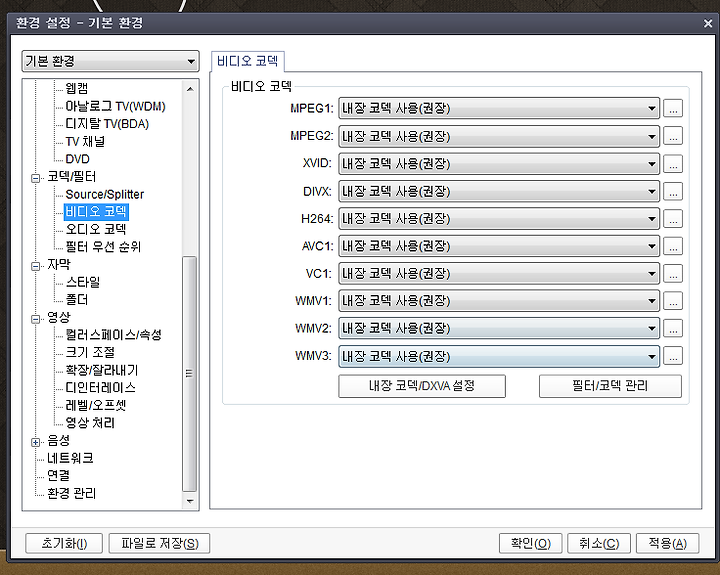Screen dimensions: 720x575
Task: Select 웹캠 in the tree
Action: coord(77,88)
